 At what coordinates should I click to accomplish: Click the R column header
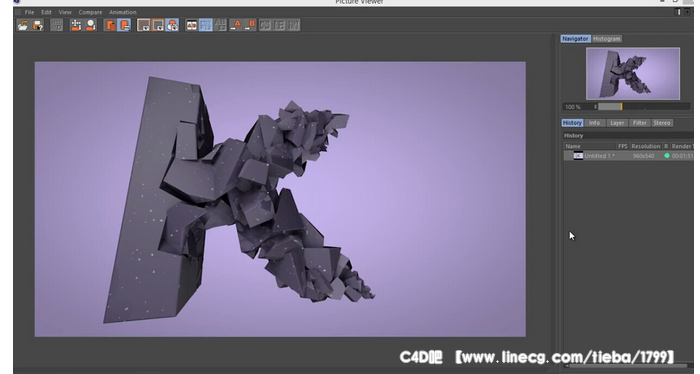666,146
